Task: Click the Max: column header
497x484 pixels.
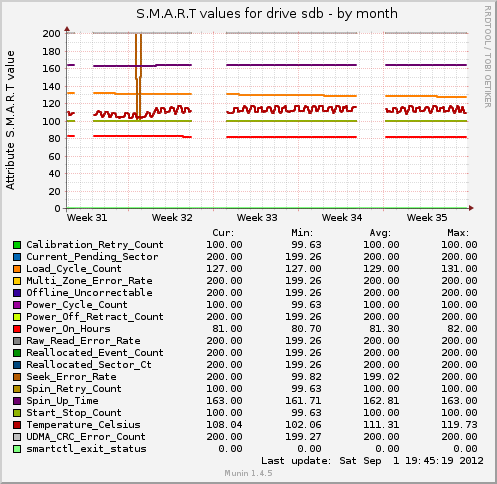Action: coord(458,233)
